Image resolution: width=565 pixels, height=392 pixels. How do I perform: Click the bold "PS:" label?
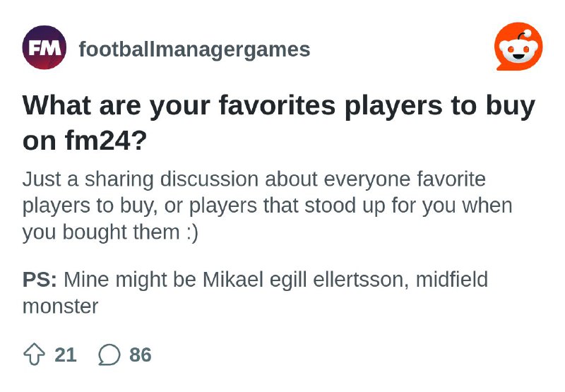(40, 280)
